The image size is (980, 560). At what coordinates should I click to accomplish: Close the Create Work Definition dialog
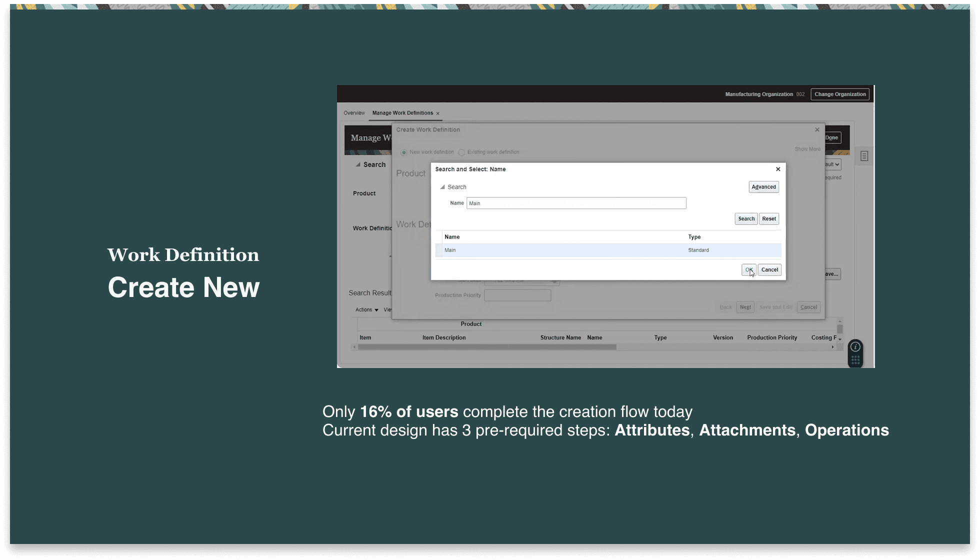click(817, 129)
